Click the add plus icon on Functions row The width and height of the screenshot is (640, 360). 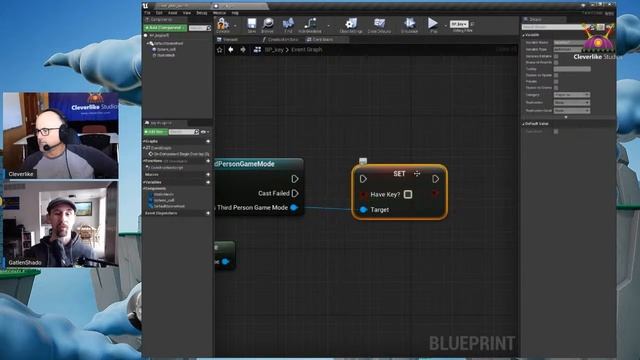pyautogui.click(x=208, y=161)
